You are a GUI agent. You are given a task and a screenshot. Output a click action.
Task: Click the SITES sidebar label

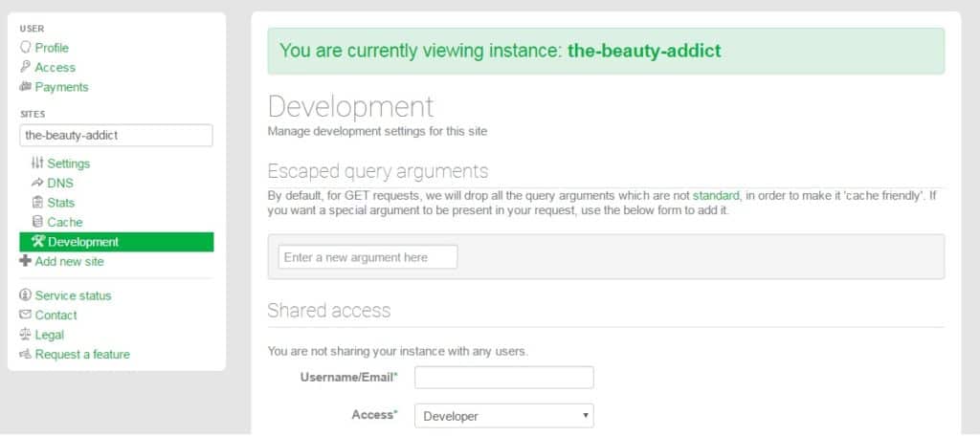coord(33,115)
